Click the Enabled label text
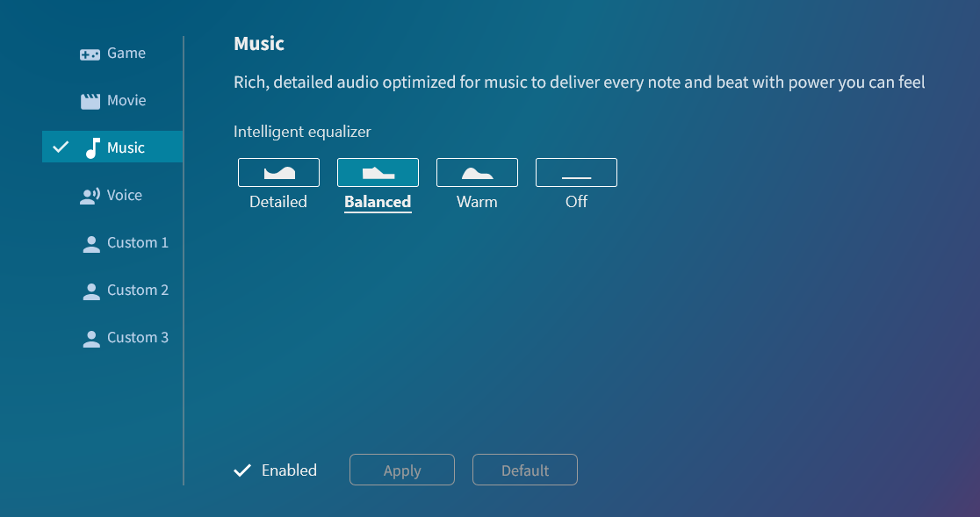980x517 pixels. 290,470
